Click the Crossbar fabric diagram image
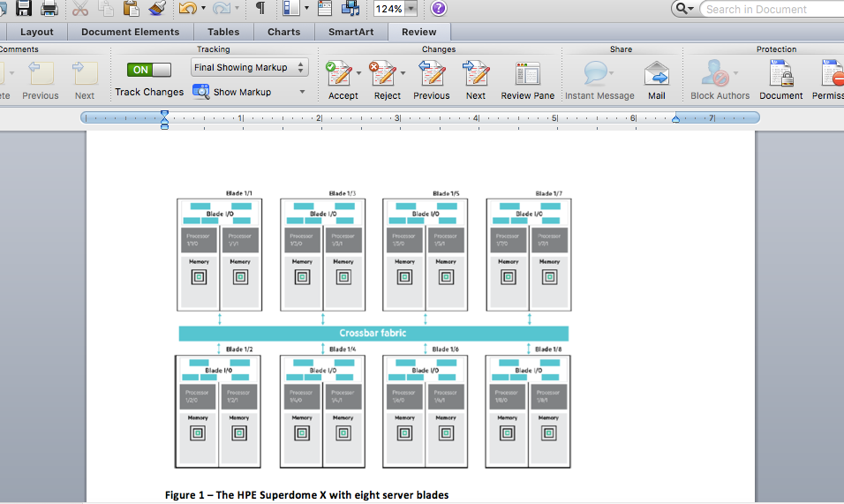Viewport: 844px width, 504px height. (373, 333)
